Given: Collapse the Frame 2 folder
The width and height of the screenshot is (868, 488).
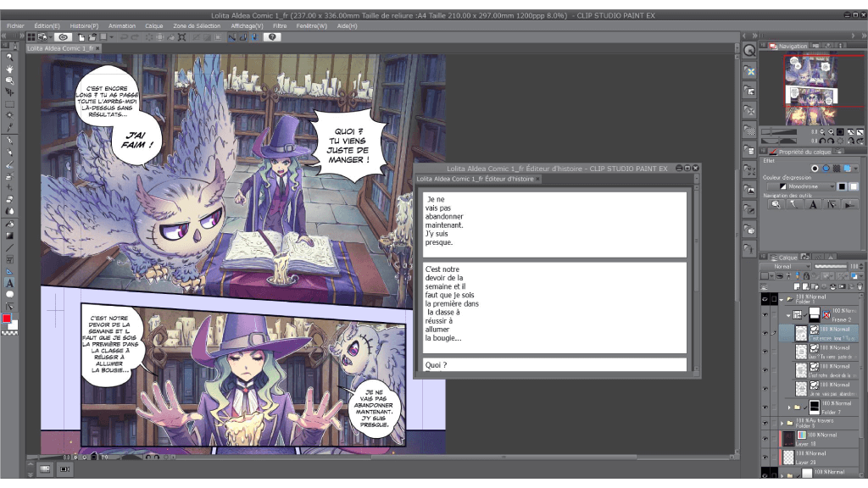Looking at the screenshot, I should pyautogui.click(x=788, y=315).
